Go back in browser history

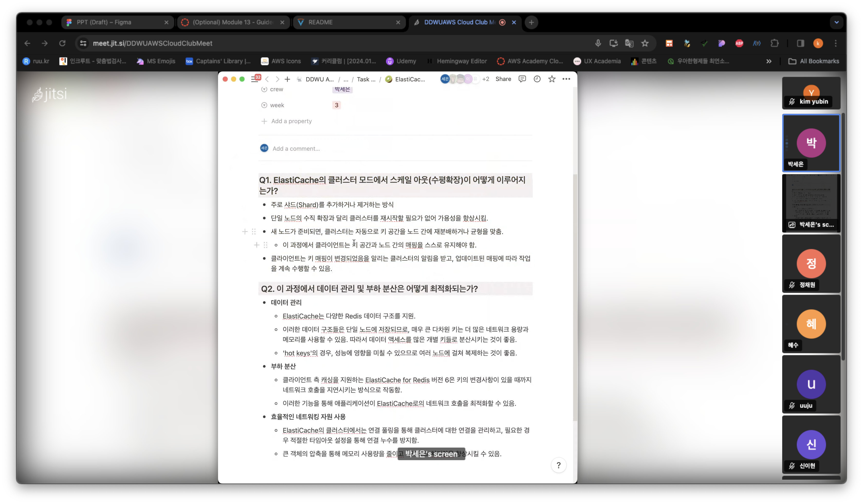[28, 43]
